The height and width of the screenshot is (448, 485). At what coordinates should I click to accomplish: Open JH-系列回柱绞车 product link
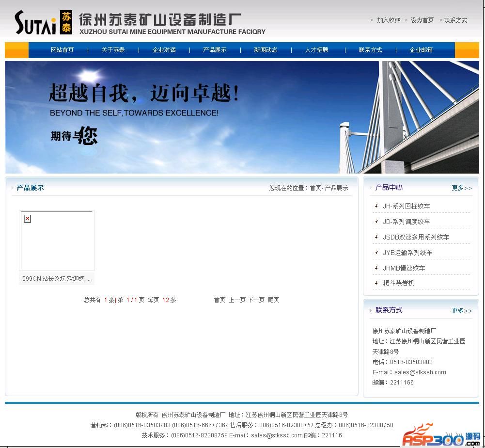coord(406,206)
